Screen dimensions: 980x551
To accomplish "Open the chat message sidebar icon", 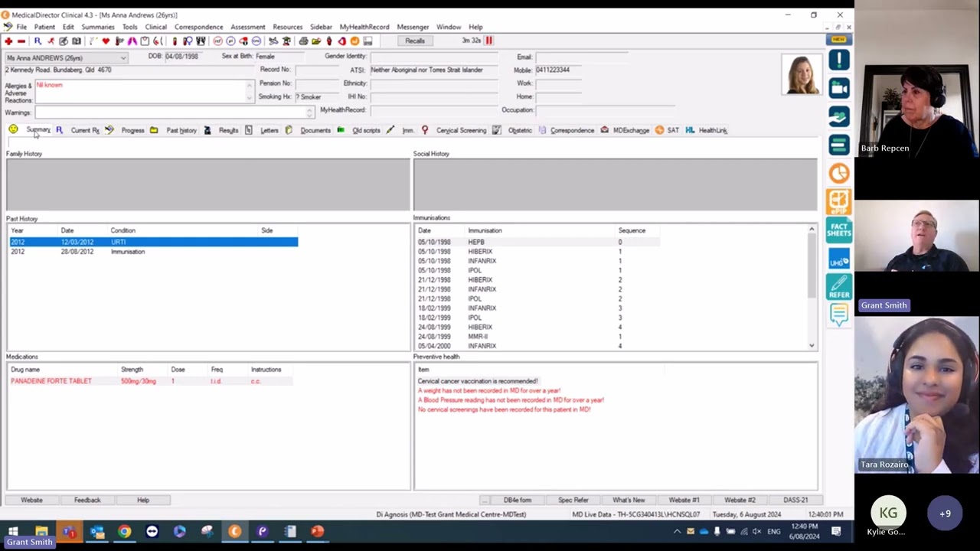I will pyautogui.click(x=839, y=315).
